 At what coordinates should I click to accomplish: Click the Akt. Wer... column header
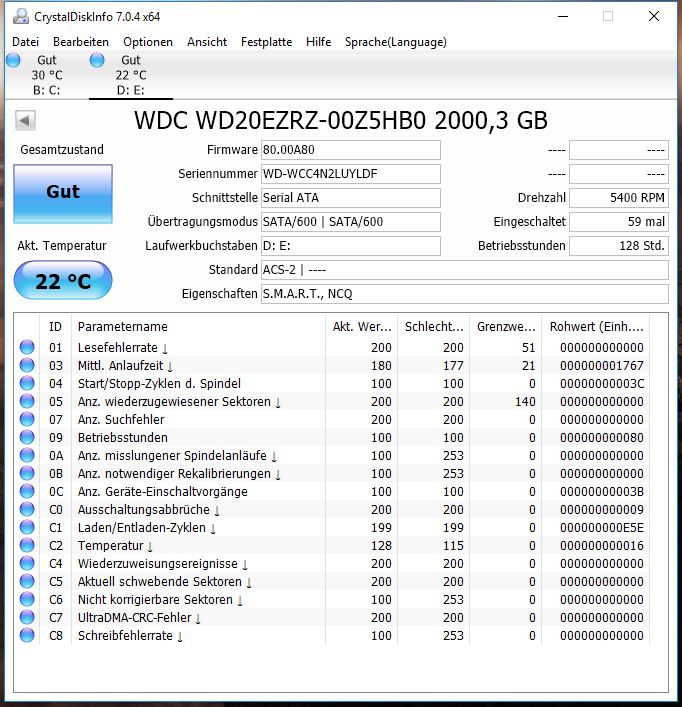[x=362, y=326]
